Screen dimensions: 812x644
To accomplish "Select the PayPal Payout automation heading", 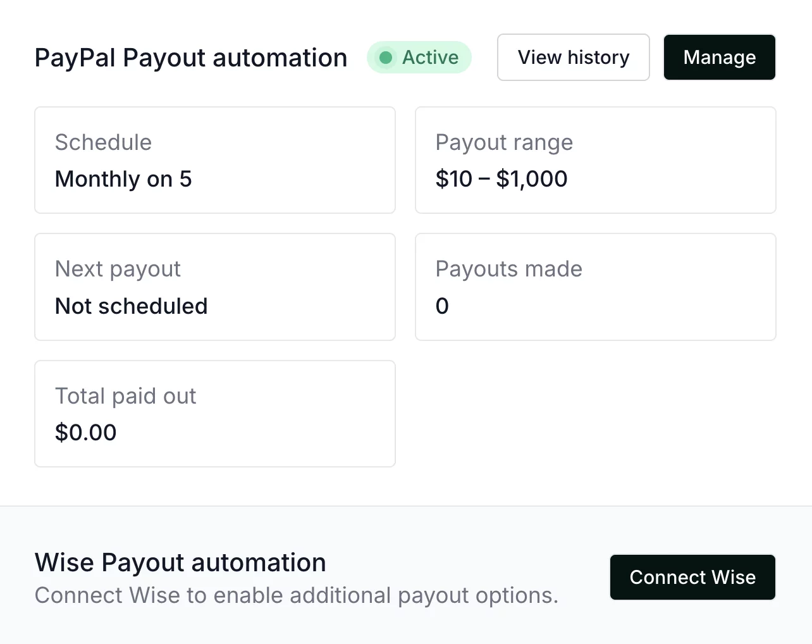I will 191,58.
